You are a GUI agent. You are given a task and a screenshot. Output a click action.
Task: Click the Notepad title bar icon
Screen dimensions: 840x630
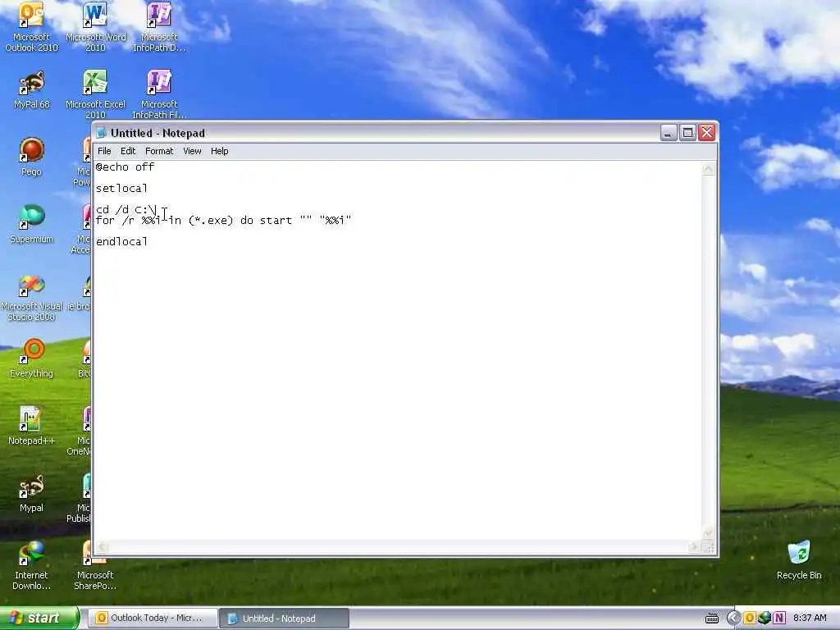(101, 133)
